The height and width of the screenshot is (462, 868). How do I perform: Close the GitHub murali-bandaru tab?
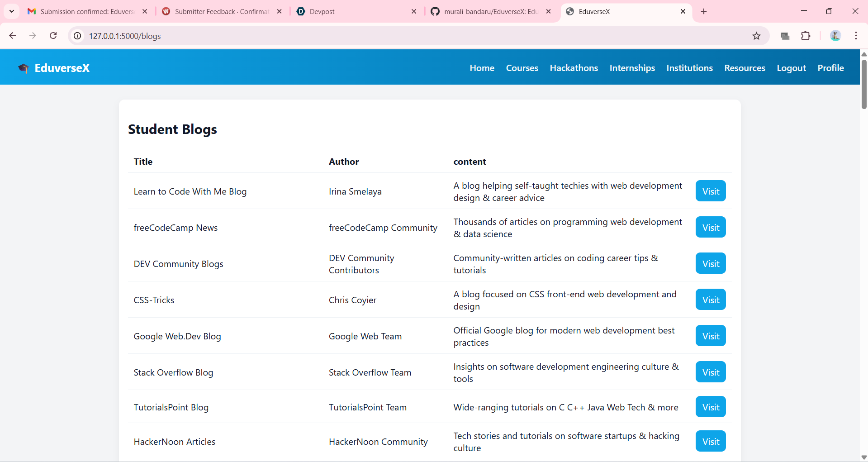coord(549,11)
